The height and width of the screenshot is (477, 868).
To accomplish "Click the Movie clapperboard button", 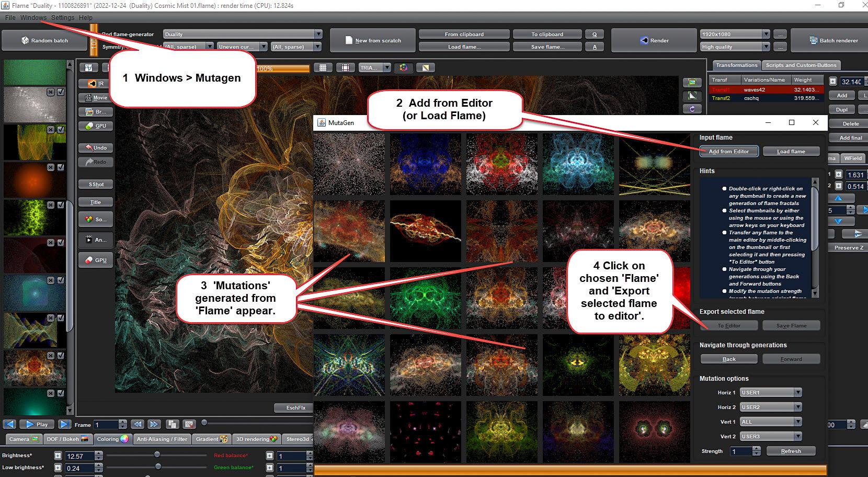I will pyautogui.click(x=96, y=98).
